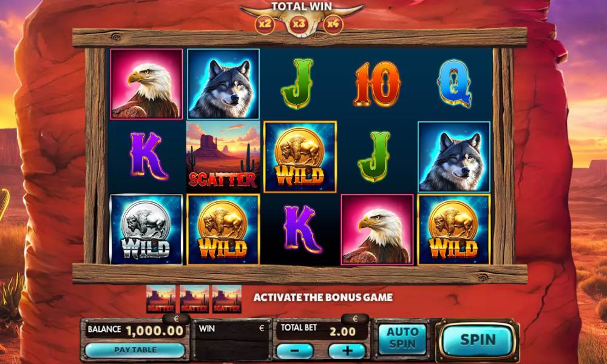Click the Scatter desert symbol on reels

point(223,157)
